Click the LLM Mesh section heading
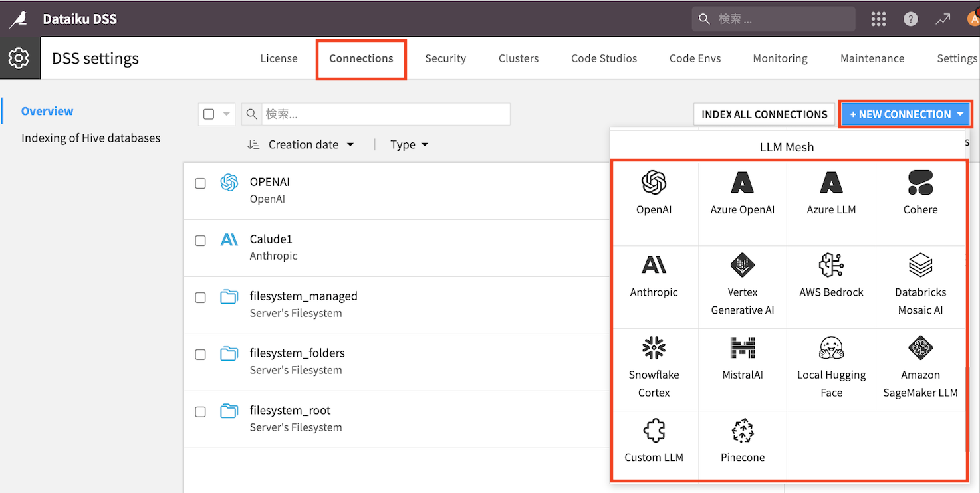980x493 pixels. [x=787, y=148]
